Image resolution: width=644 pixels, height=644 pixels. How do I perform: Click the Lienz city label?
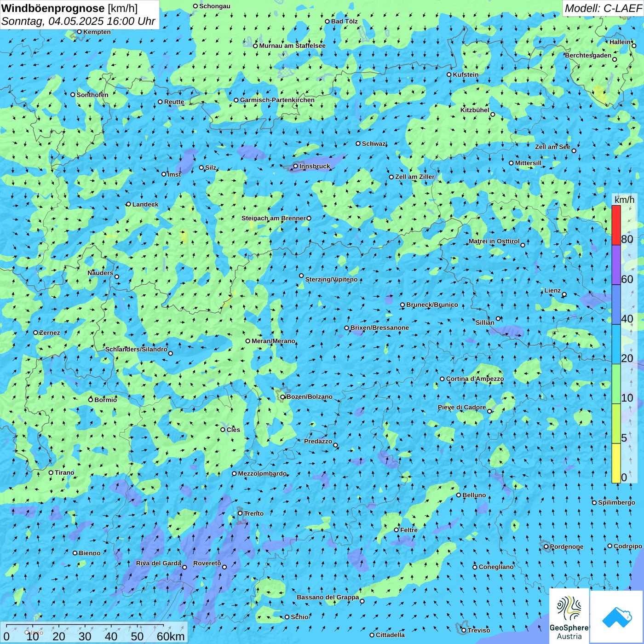pyautogui.click(x=552, y=290)
